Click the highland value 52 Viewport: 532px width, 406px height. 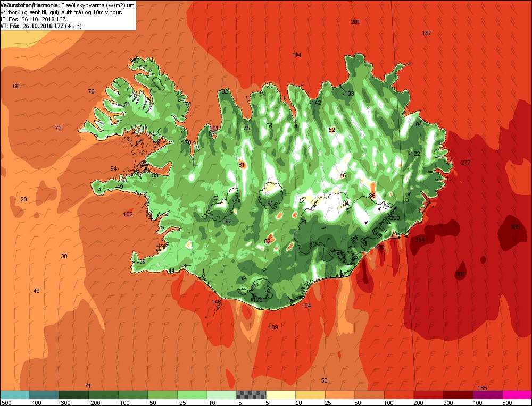(332, 130)
